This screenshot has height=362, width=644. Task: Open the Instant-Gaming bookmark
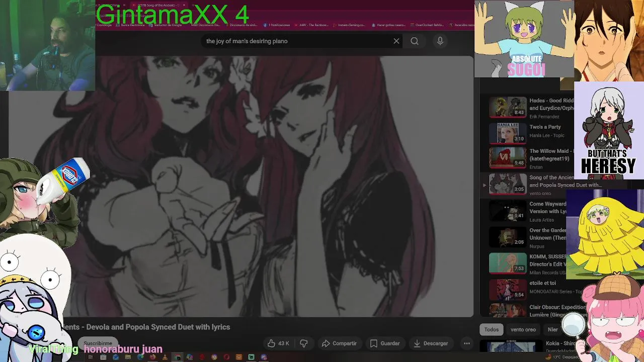pos(349,25)
